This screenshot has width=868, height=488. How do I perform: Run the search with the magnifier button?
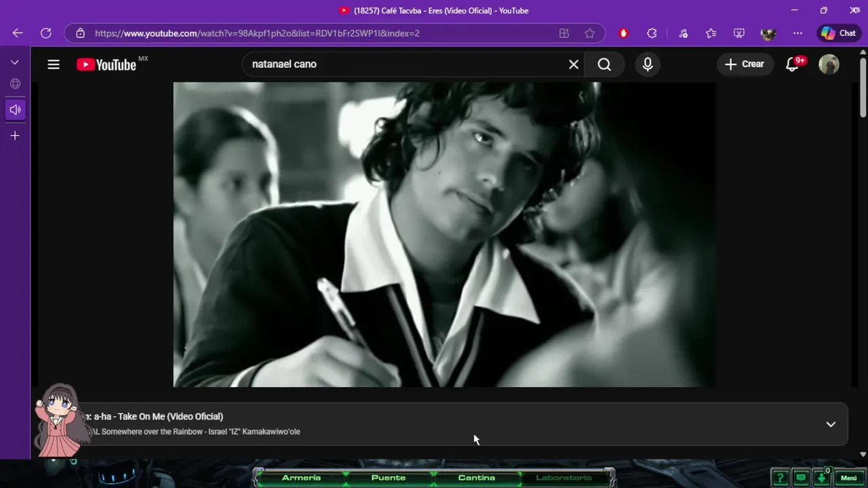[604, 64]
